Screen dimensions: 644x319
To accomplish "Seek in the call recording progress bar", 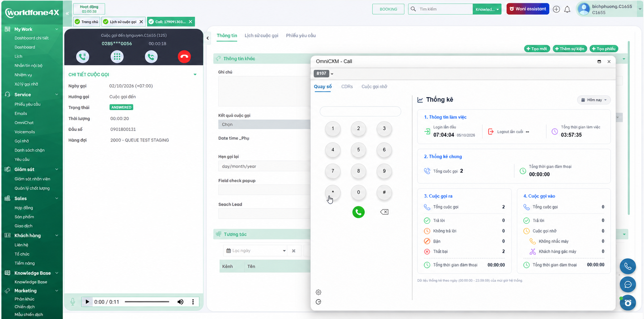I will pos(147,302).
